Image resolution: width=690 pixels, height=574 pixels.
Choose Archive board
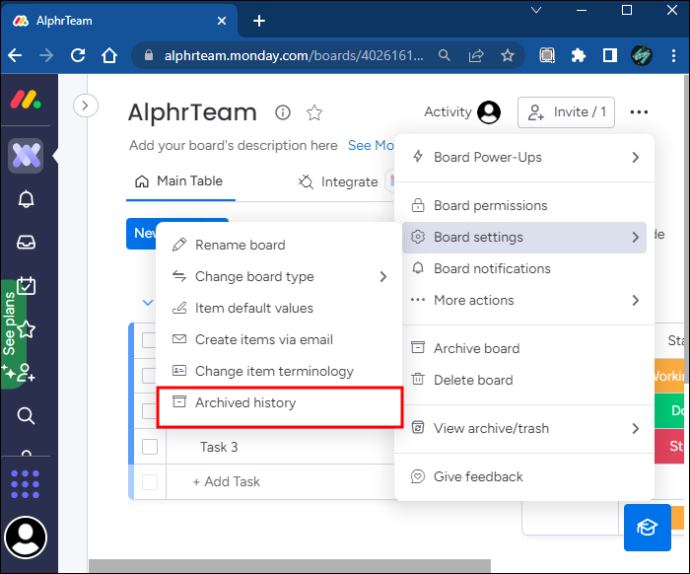point(524,348)
